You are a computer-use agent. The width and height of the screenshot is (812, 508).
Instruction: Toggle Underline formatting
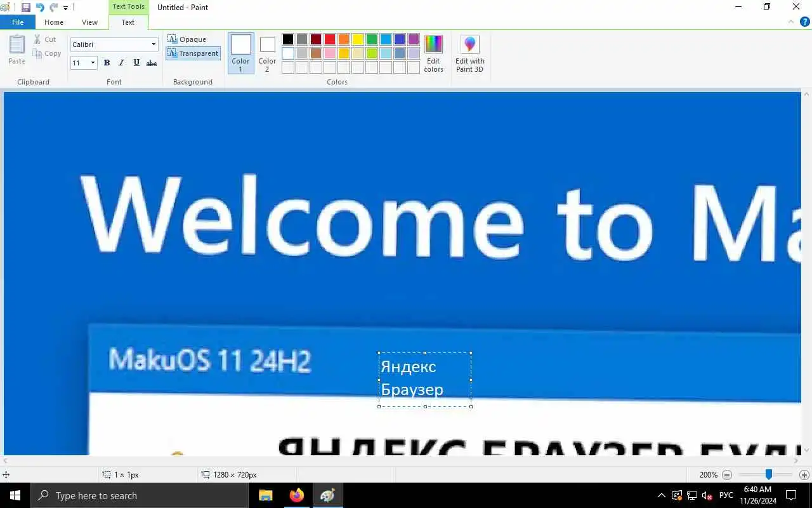(x=136, y=63)
